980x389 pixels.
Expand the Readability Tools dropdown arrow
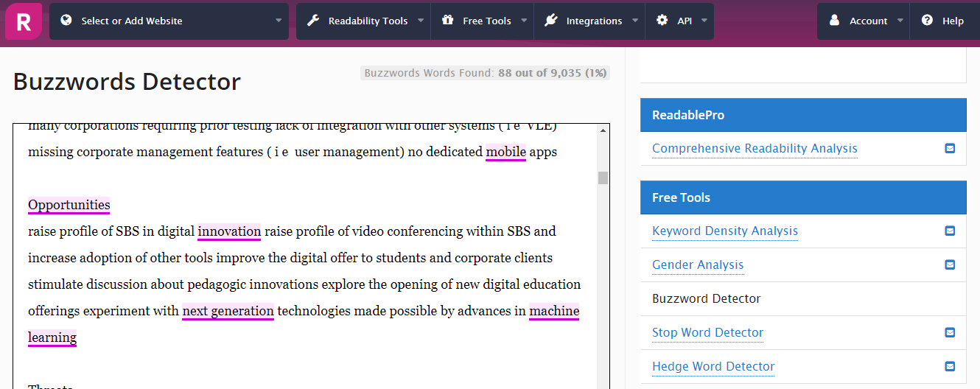tap(421, 21)
